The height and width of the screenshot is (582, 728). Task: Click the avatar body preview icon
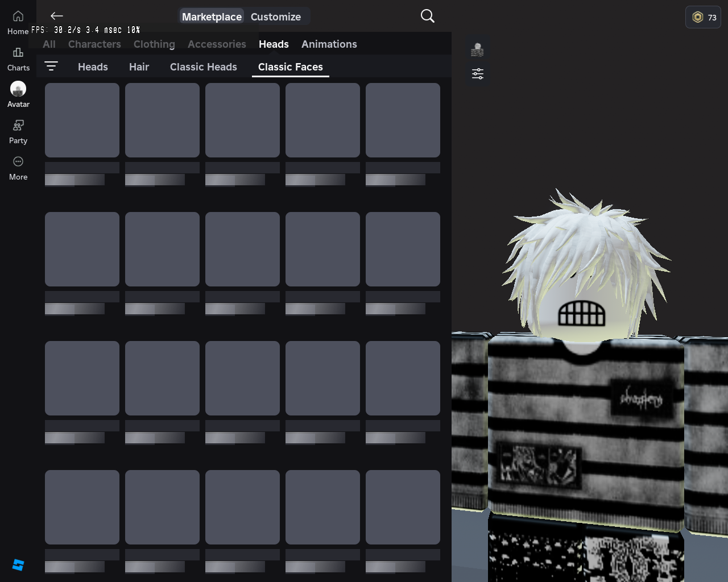[x=478, y=50]
